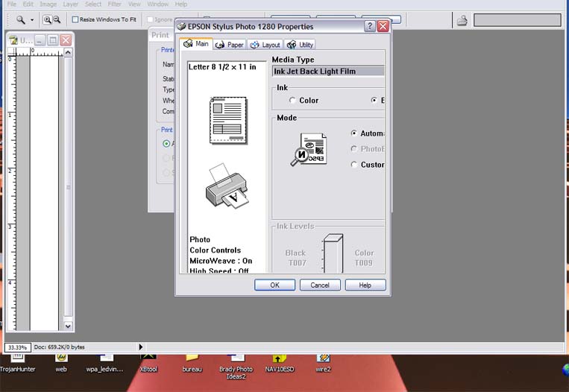
Task: Open the wire2 desktop icon
Action: click(324, 364)
